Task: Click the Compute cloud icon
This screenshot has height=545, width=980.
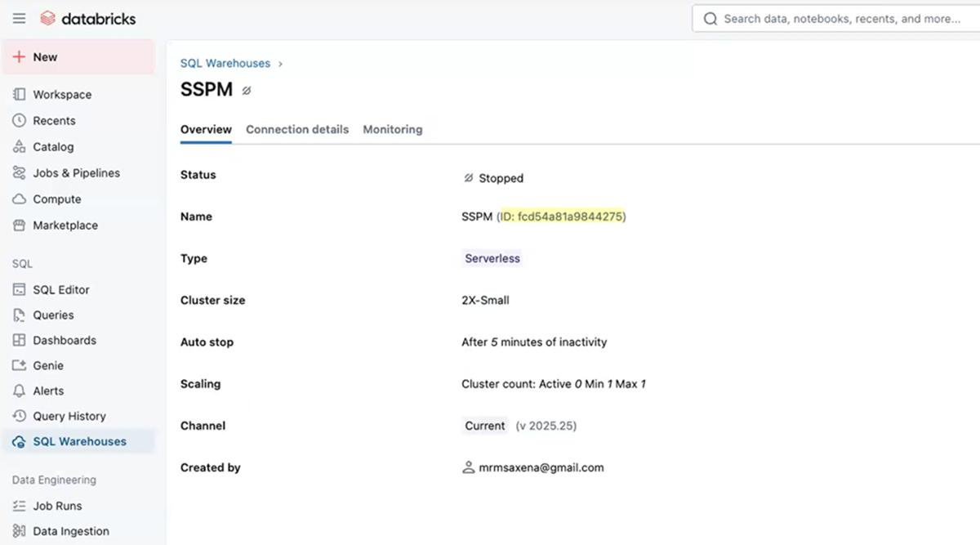Action: (20, 199)
